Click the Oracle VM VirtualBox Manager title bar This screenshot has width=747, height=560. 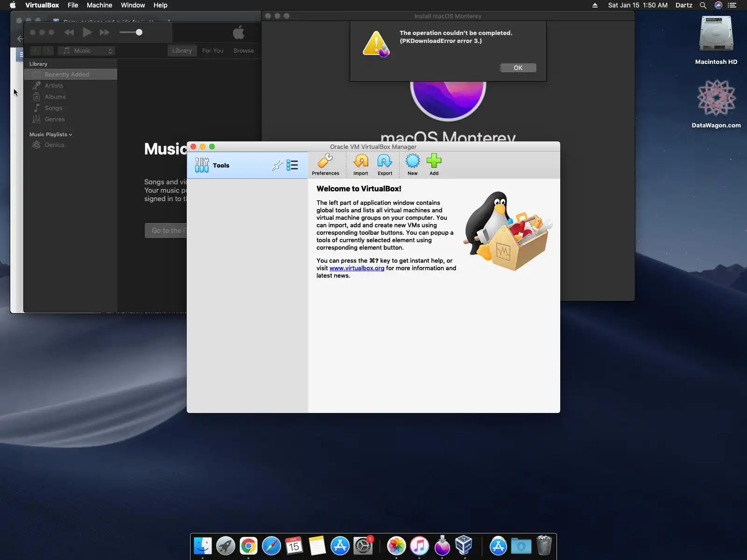click(x=373, y=147)
